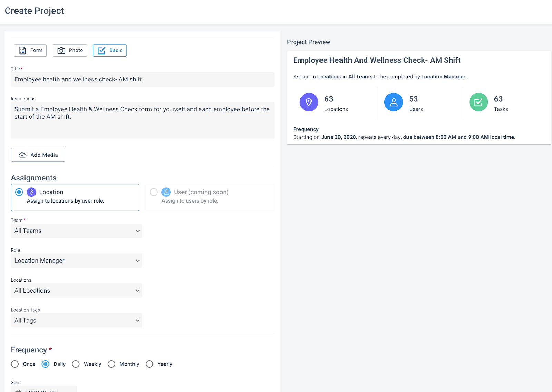Click into the Title input field

point(142,79)
